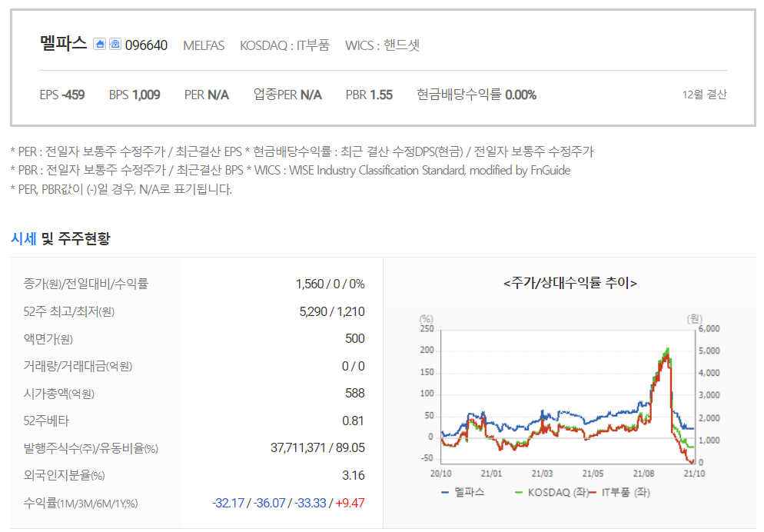Click the 외국인지분율 row label
The height and width of the screenshot is (532, 764).
(64, 475)
